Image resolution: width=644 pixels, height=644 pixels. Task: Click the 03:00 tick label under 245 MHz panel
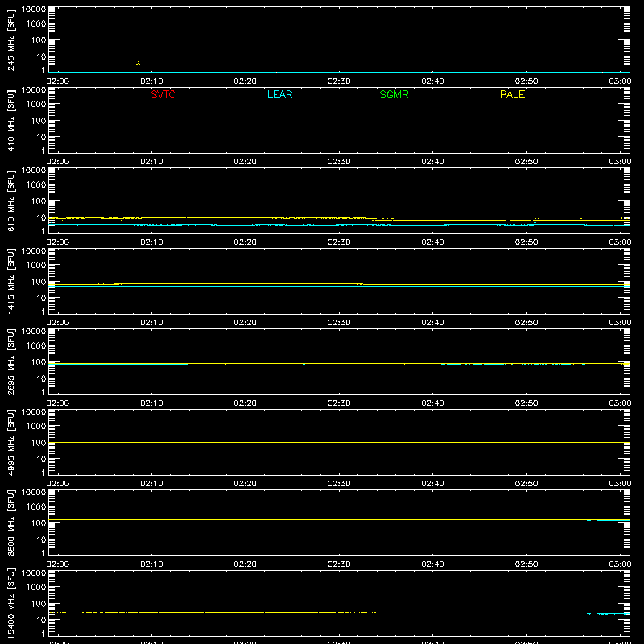(x=620, y=81)
